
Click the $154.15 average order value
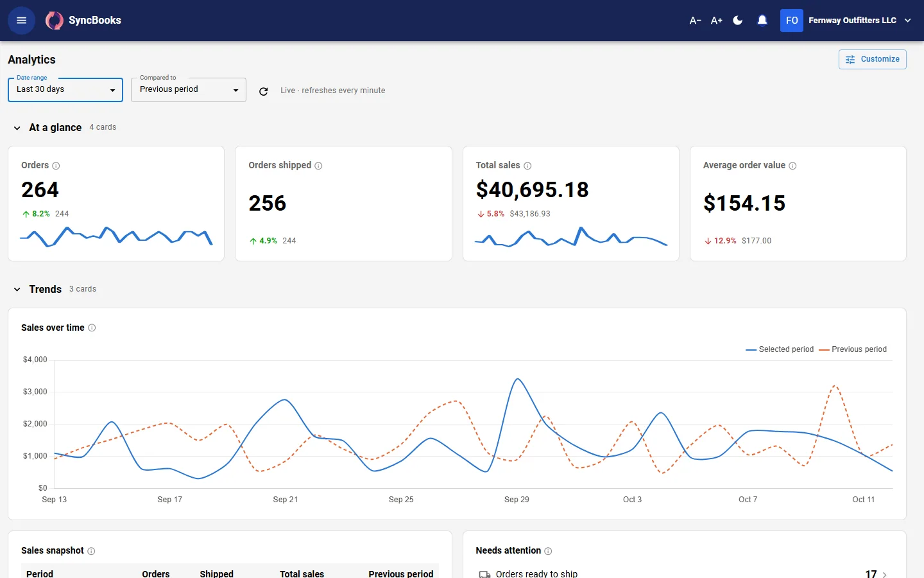point(744,203)
